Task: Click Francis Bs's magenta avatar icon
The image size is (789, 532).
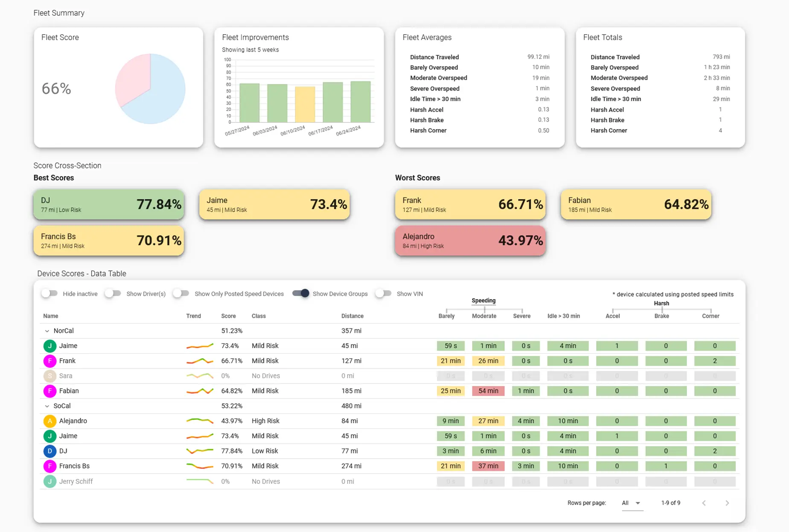Action: coord(50,466)
